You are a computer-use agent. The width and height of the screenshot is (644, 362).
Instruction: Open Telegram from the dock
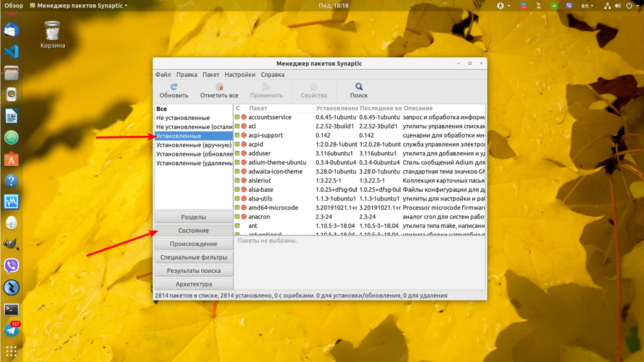[11, 330]
